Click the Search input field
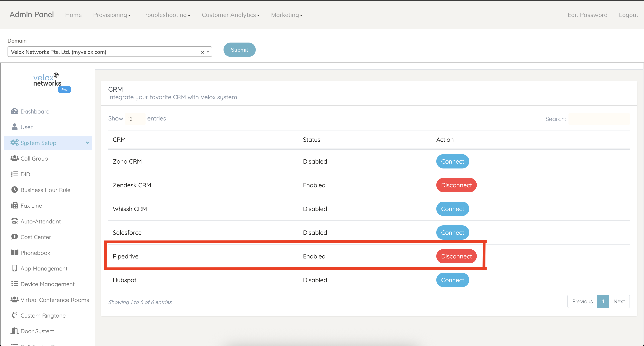This screenshot has height=346, width=644. 599,119
